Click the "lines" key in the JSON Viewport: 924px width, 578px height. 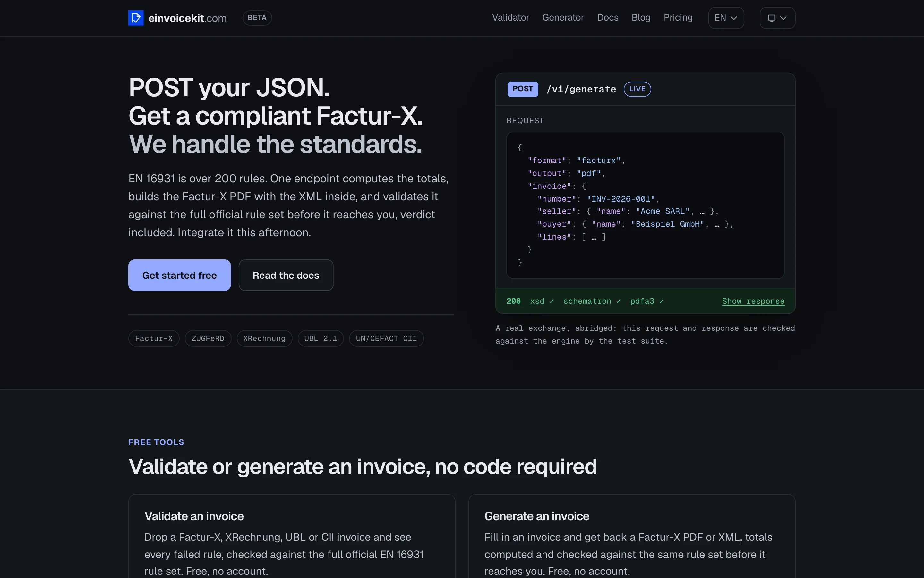(x=554, y=237)
